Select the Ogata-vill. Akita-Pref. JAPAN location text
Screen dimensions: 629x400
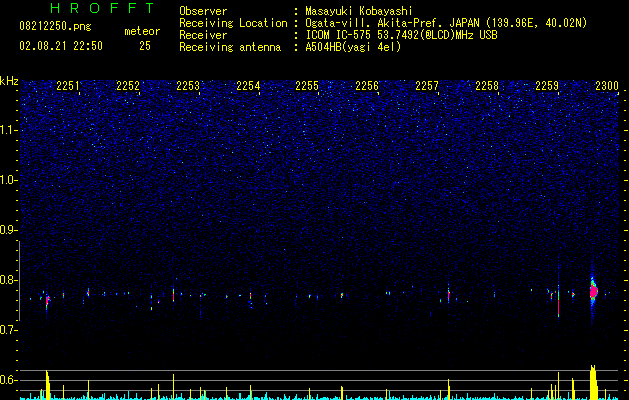tap(446, 23)
